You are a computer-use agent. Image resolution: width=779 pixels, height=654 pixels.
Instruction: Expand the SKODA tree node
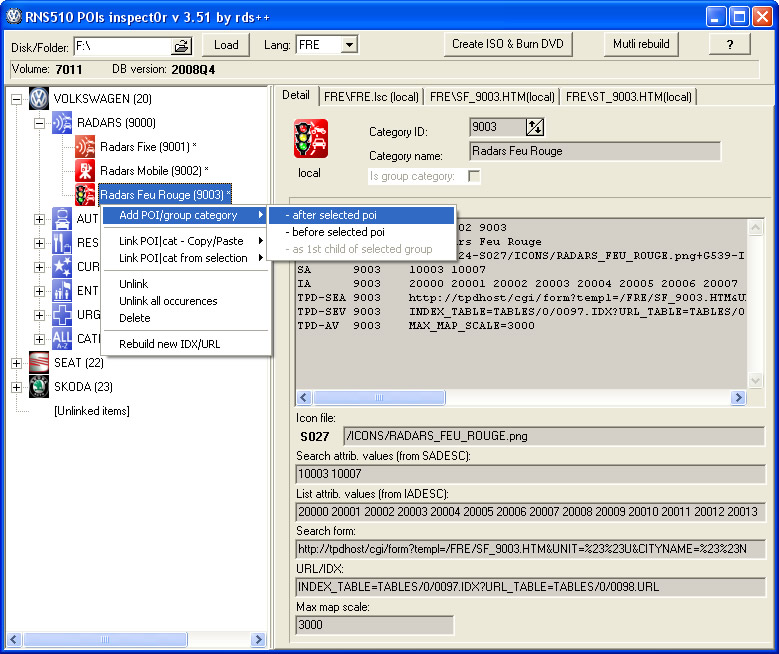16,387
